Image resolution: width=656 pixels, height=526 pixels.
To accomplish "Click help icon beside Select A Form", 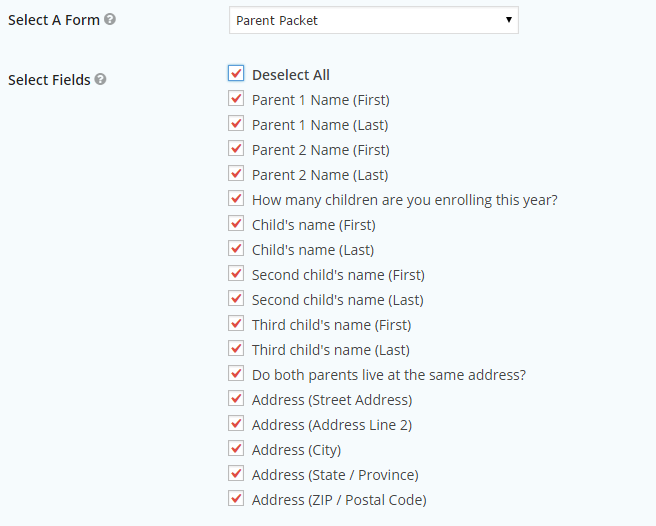I will [x=110, y=19].
